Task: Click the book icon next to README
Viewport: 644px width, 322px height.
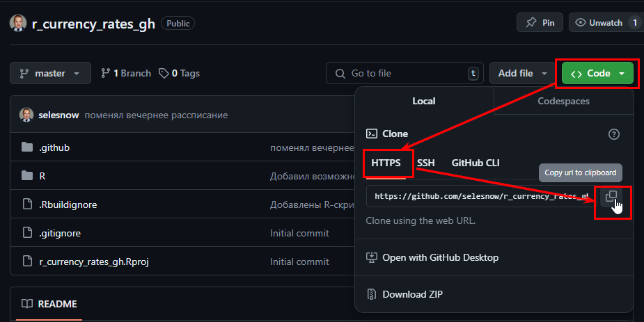Action: (x=27, y=304)
